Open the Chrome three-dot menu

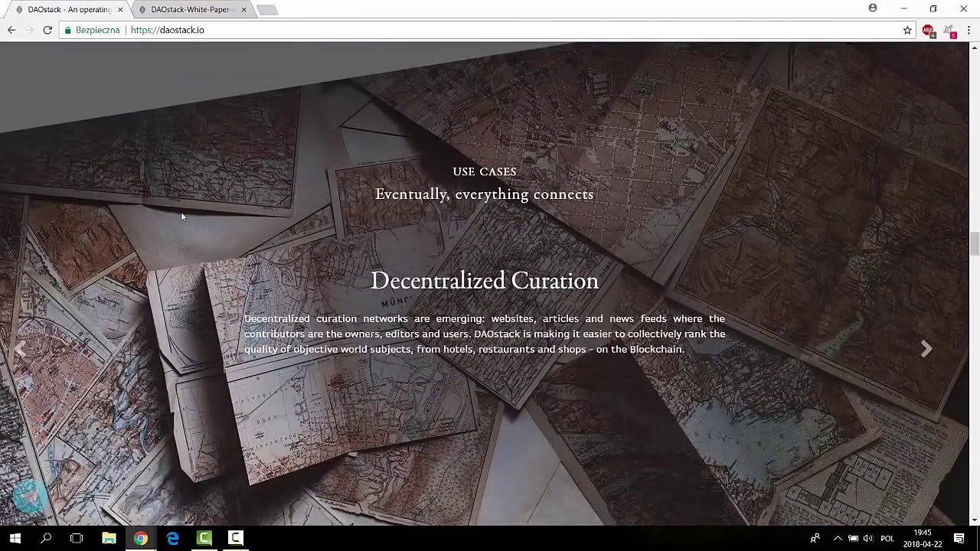pyautogui.click(x=969, y=30)
